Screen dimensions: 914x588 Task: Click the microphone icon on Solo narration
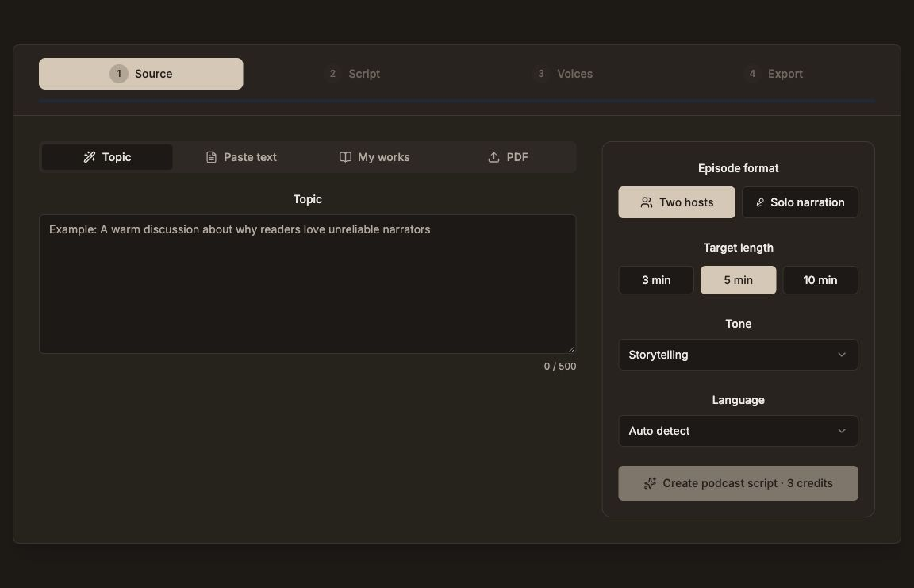click(759, 203)
